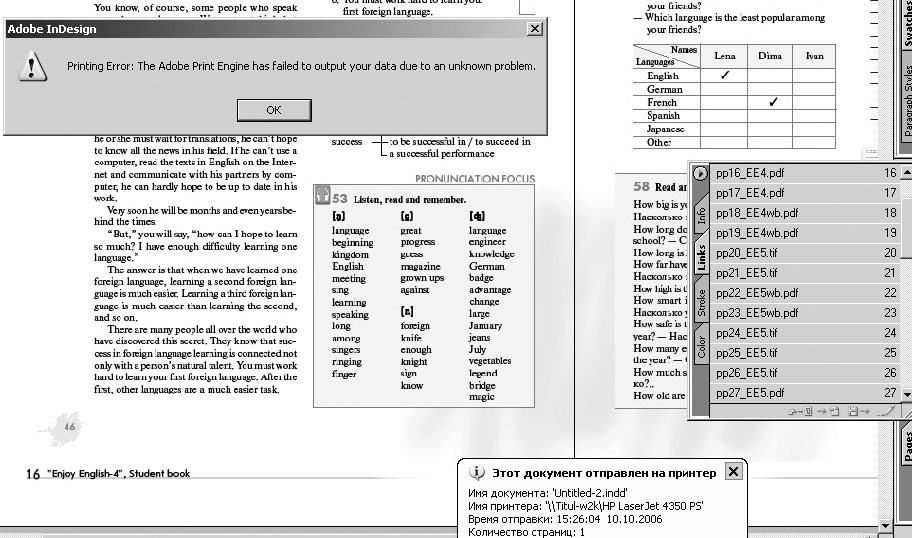This screenshot has height=538, width=912.
Task: Click OK in the Printing Error dialog
Action: [274, 110]
